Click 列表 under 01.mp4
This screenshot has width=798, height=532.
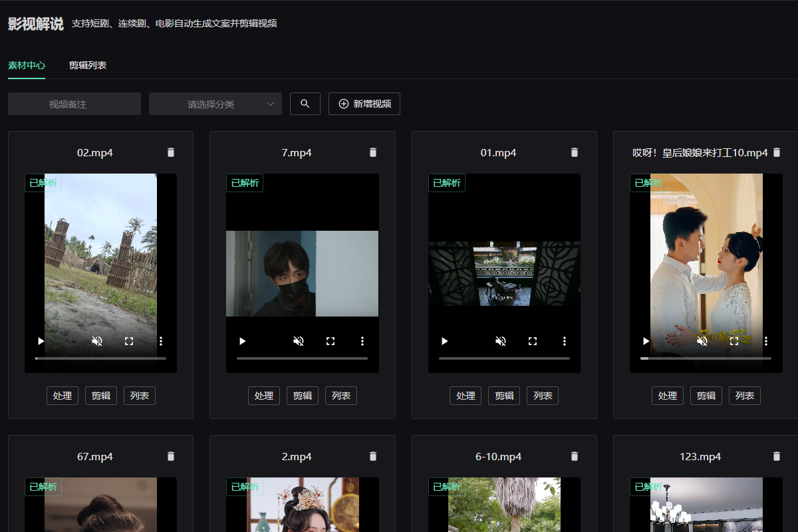[543, 396]
